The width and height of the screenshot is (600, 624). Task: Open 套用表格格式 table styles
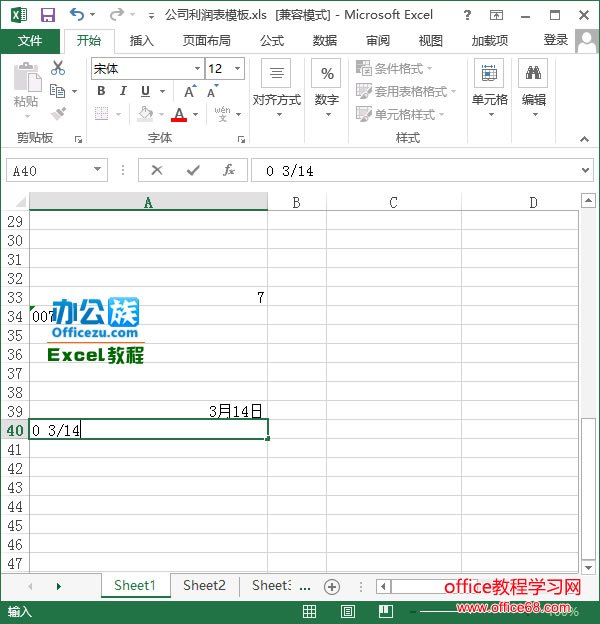tap(406, 92)
